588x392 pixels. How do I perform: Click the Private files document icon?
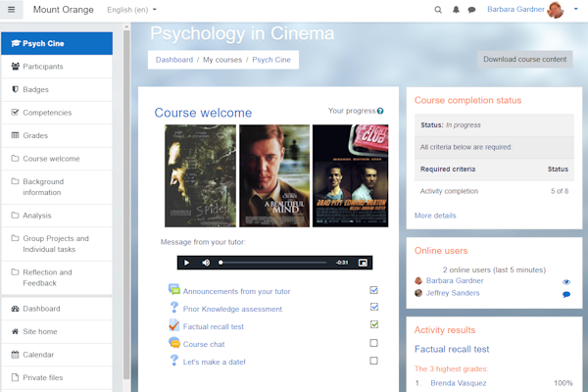[x=15, y=377]
